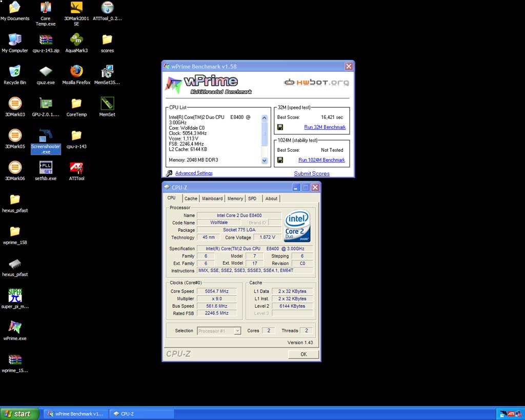525x420 pixels.
Task: Click the HWBOT.org logo in wPrime
Action: [x=316, y=83]
